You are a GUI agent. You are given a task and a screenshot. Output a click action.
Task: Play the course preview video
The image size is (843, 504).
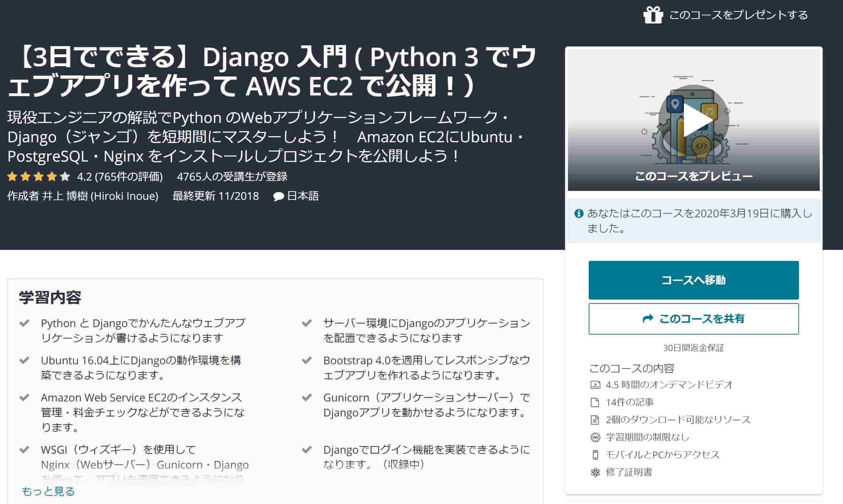coord(693,120)
